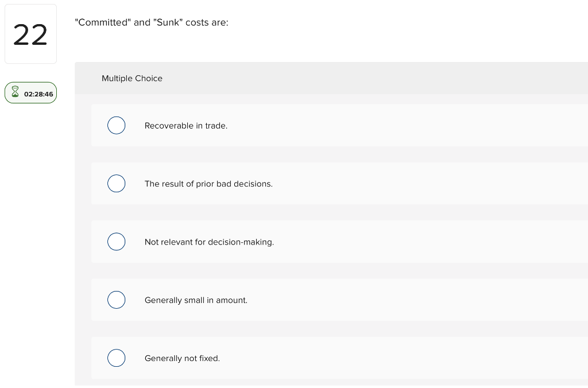The height and width of the screenshot is (388, 588).
Task: Click the question text about Committed and Sunk costs
Action: point(151,22)
